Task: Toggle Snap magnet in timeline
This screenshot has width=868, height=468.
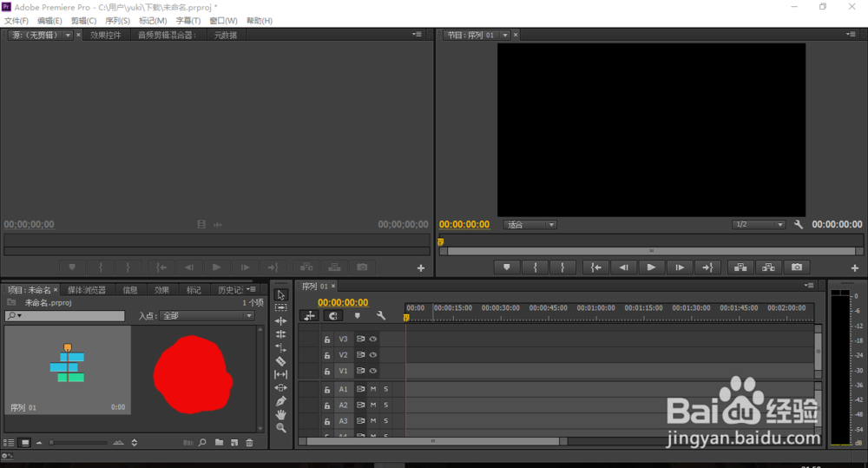Action: [333, 316]
